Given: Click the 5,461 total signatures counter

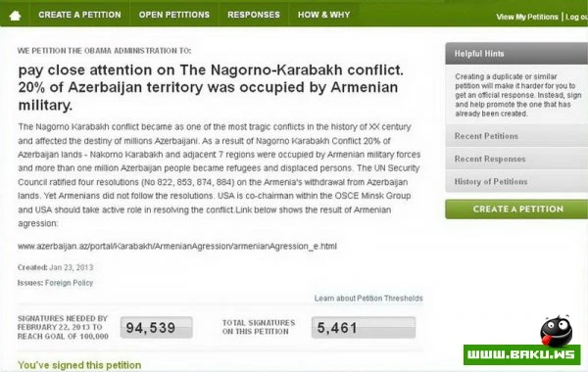Looking at the screenshot, I should tap(364, 328).
